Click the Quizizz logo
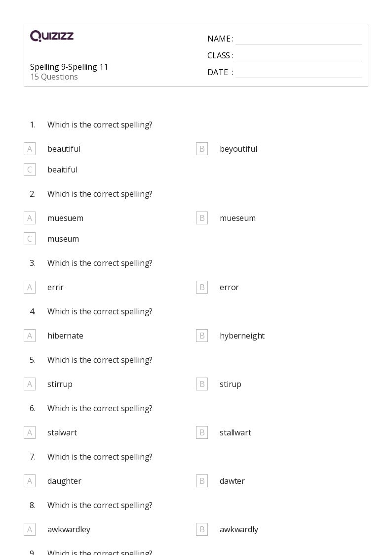Screen dimensions: 392x555 pos(52,36)
